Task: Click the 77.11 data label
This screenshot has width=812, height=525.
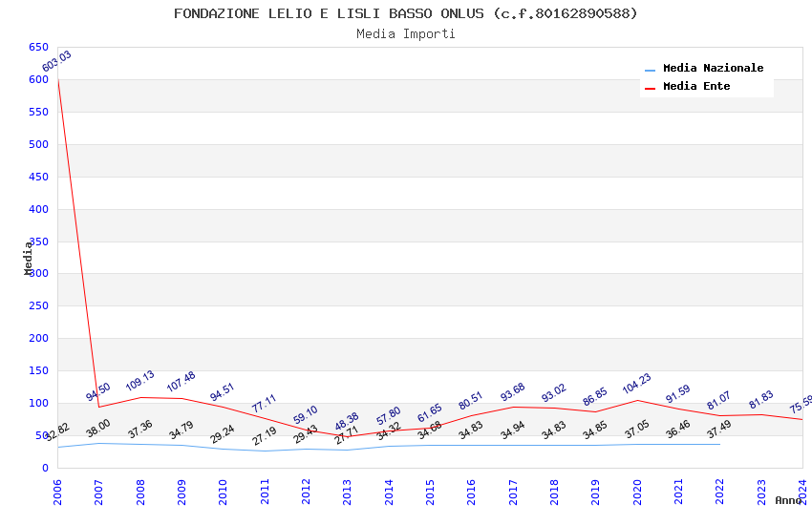Action: click(264, 404)
